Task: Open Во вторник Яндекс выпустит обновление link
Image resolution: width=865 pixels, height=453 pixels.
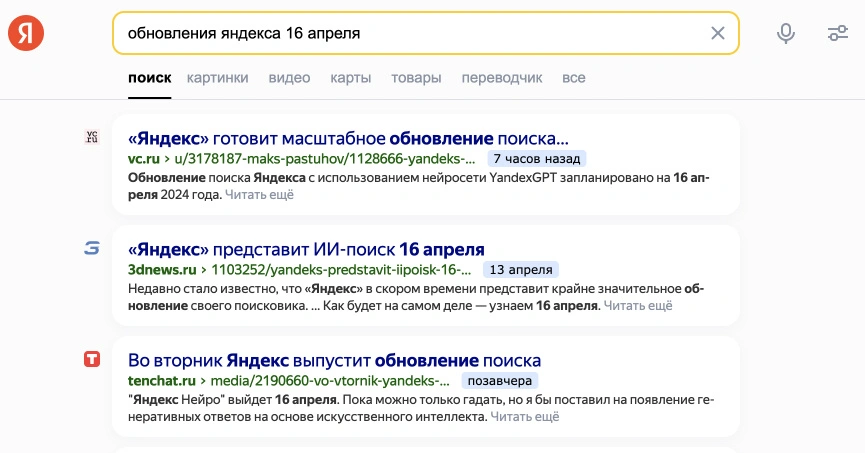Action: (334, 360)
